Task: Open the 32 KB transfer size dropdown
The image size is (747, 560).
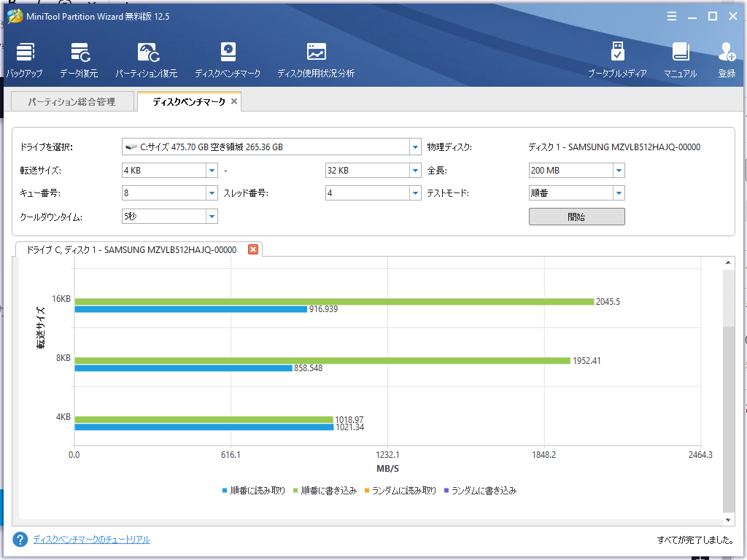Action: [415, 171]
